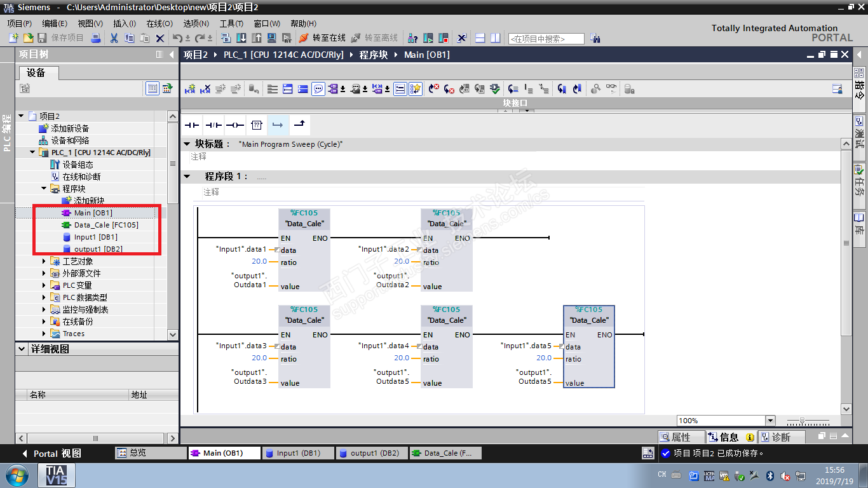The height and width of the screenshot is (488, 868).
Task: Click the project search input field
Action: tap(546, 39)
